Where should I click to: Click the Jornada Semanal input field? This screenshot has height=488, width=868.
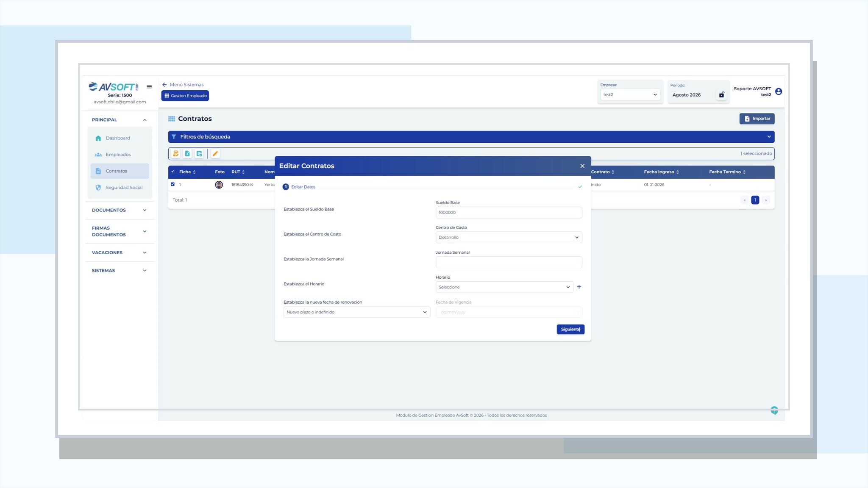(509, 262)
